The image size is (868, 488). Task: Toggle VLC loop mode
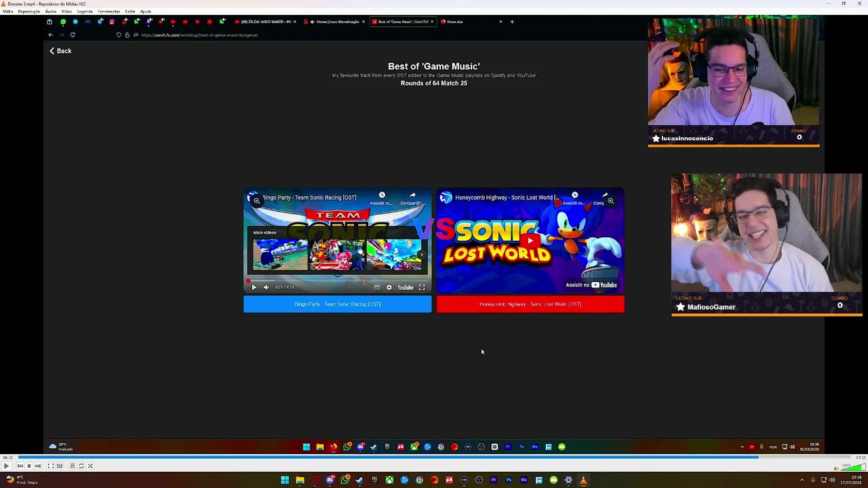coord(81,466)
